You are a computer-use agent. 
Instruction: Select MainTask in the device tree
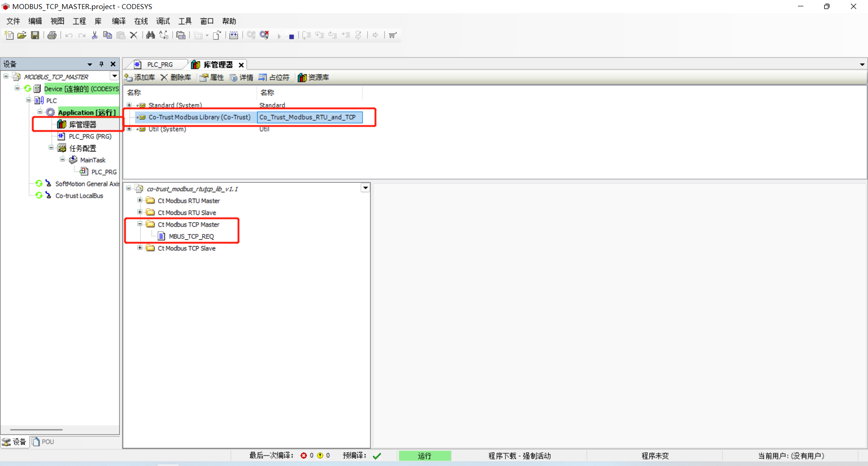click(93, 160)
